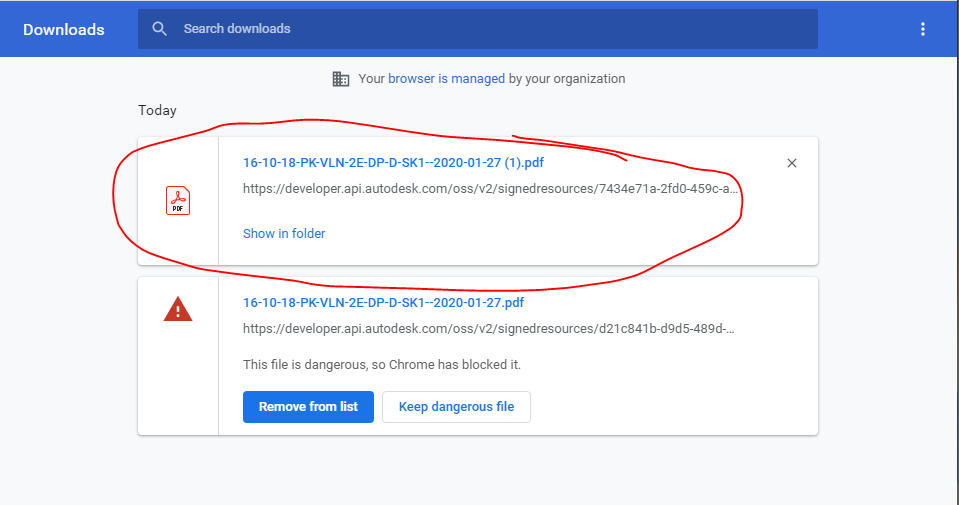Click the Downloads page title

click(x=64, y=29)
